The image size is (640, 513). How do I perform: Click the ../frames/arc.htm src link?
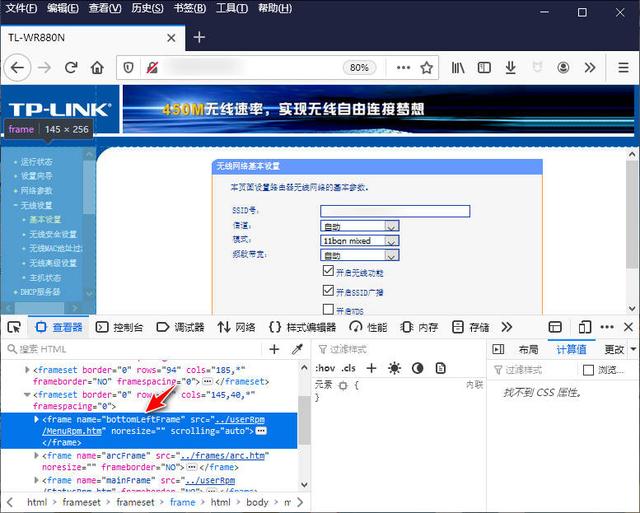(x=223, y=455)
